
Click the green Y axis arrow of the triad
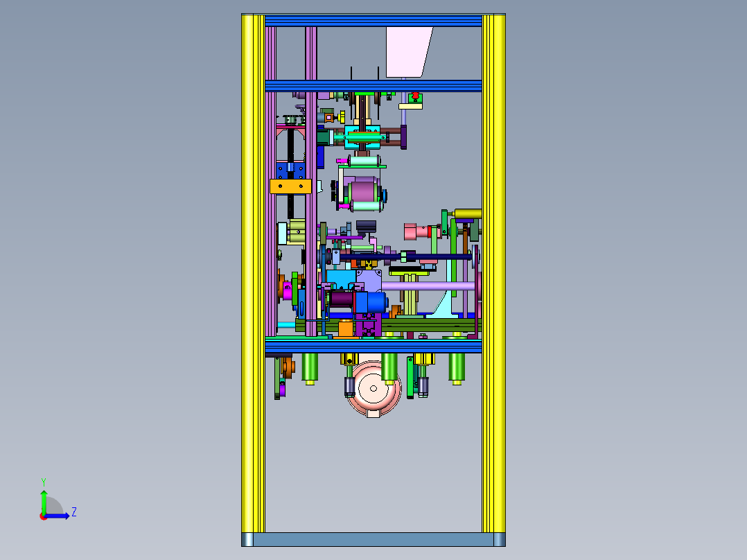(x=44, y=501)
